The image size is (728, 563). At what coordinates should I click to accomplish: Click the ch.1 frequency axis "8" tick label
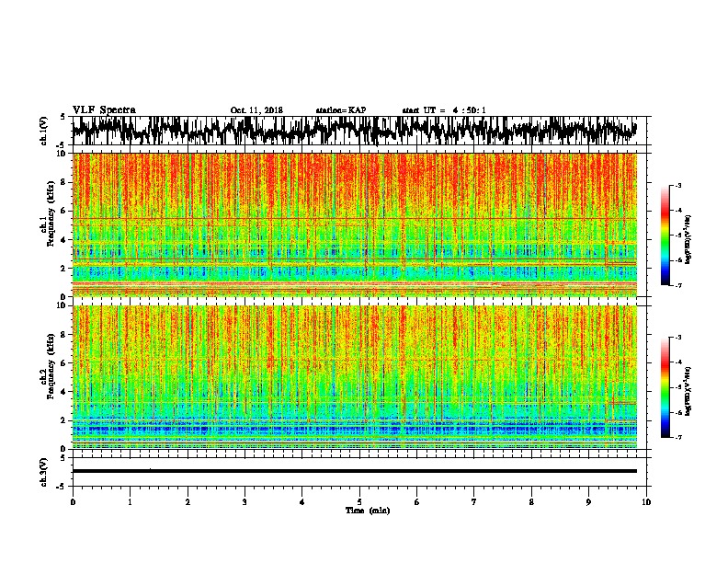click(63, 182)
